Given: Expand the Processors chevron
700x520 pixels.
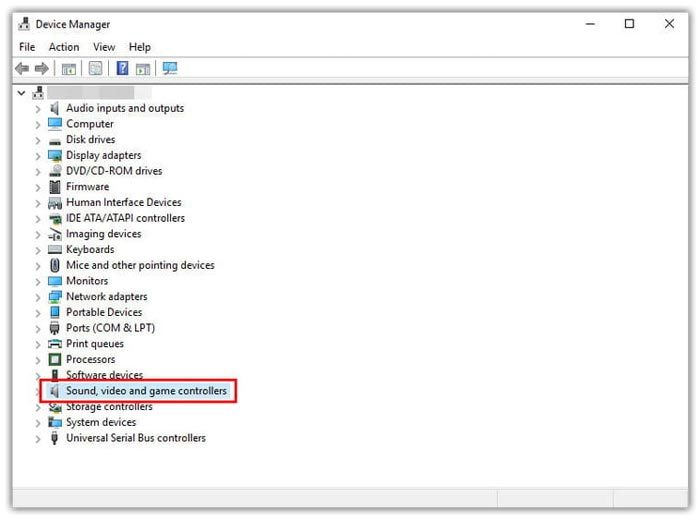Looking at the screenshot, I should click(38, 360).
